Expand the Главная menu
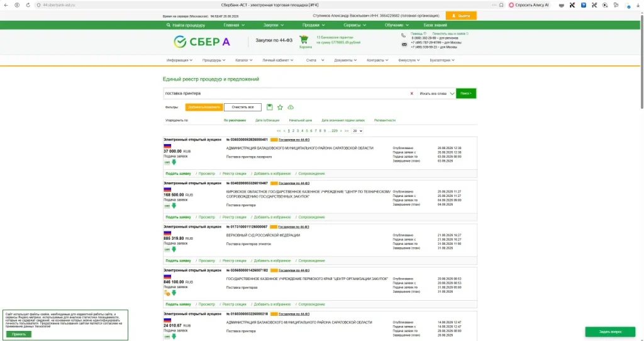The width and height of the screenshot is (644, 341). pos(234,25)
